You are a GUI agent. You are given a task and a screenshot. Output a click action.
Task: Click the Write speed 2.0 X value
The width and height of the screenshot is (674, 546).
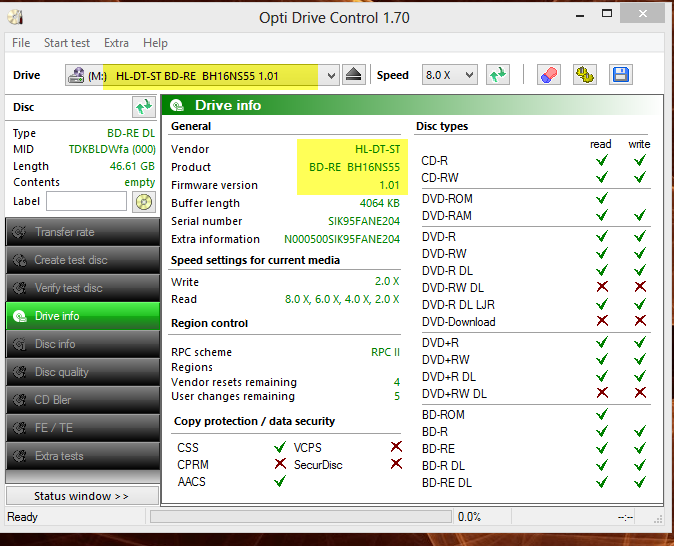pos(387,282)
